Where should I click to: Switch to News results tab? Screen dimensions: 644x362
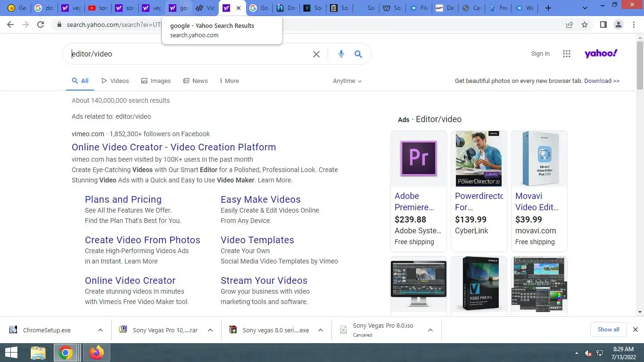[x=196, y=81]
